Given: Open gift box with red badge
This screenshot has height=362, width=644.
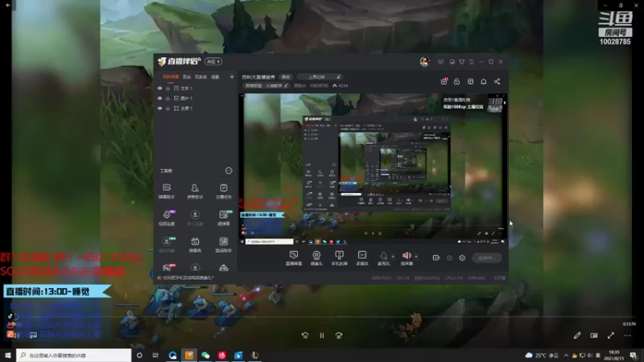Looking at the screenshot, I should [444, 81].
